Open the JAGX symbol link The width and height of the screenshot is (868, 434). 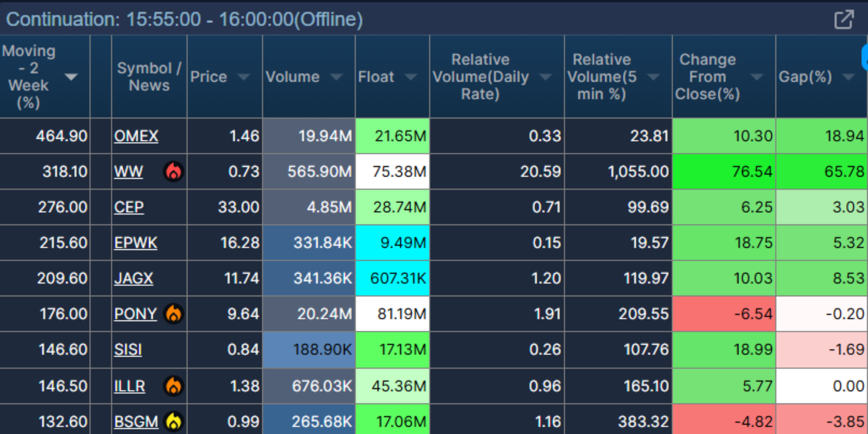(x=133, y=278)
